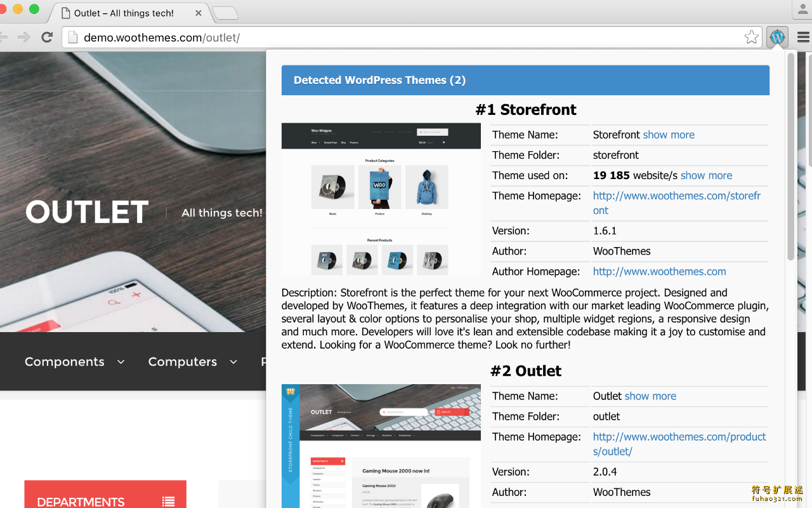This screenshot has height=508, width=812.
Task: Click the Storefront version value 1.6.1
Action: click(605, 231)
